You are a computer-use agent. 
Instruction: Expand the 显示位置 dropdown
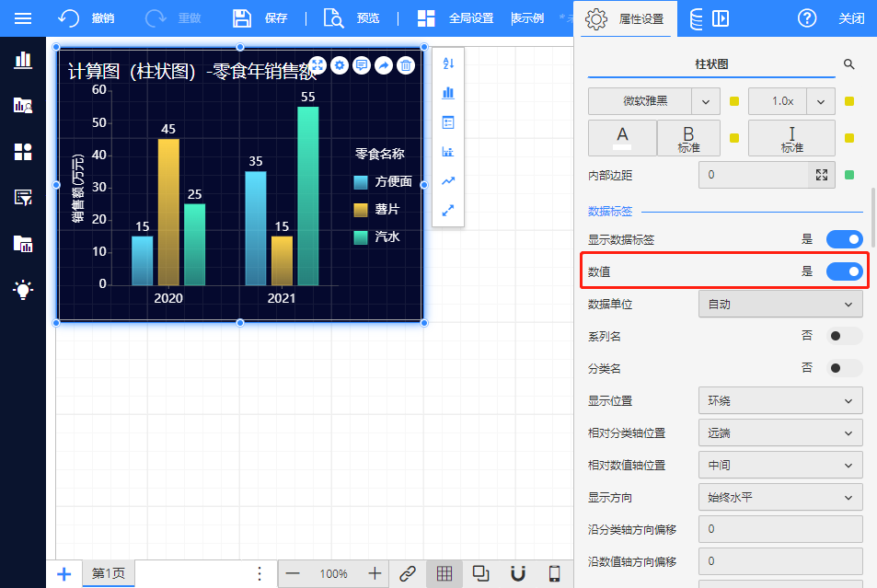coord(780,400)
